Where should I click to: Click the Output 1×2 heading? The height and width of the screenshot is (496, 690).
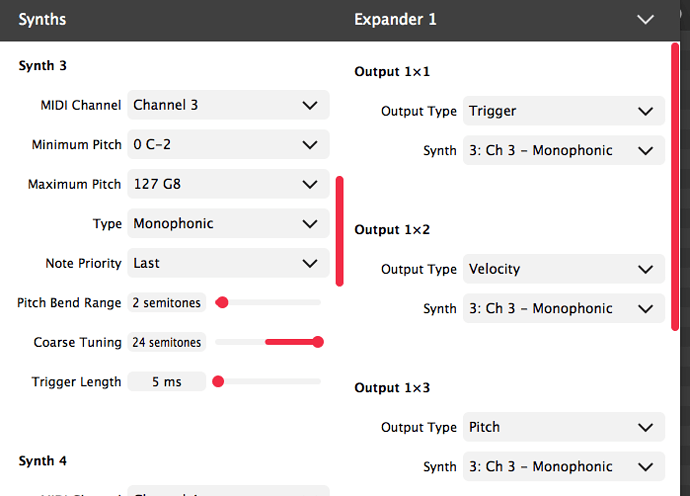[x=392, y=229]
